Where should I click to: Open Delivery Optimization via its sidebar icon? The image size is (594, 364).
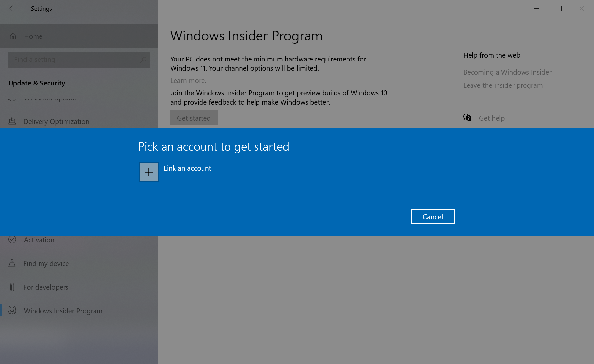click(x=12, y=121)
